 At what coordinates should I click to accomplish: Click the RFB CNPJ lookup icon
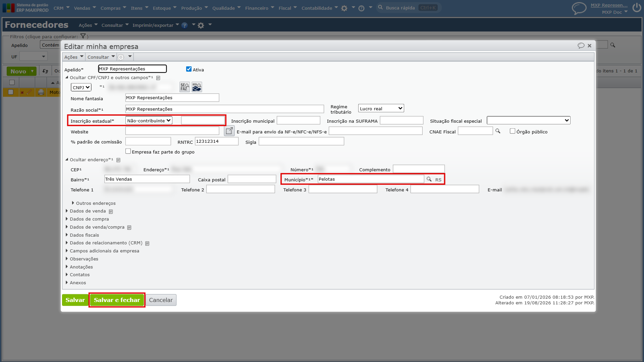tap(197, 87)
